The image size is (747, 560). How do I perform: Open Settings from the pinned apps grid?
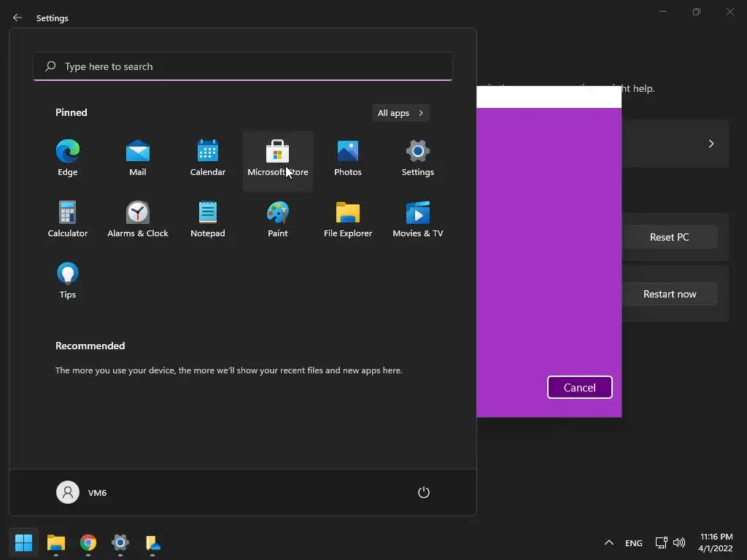point(418,158)
